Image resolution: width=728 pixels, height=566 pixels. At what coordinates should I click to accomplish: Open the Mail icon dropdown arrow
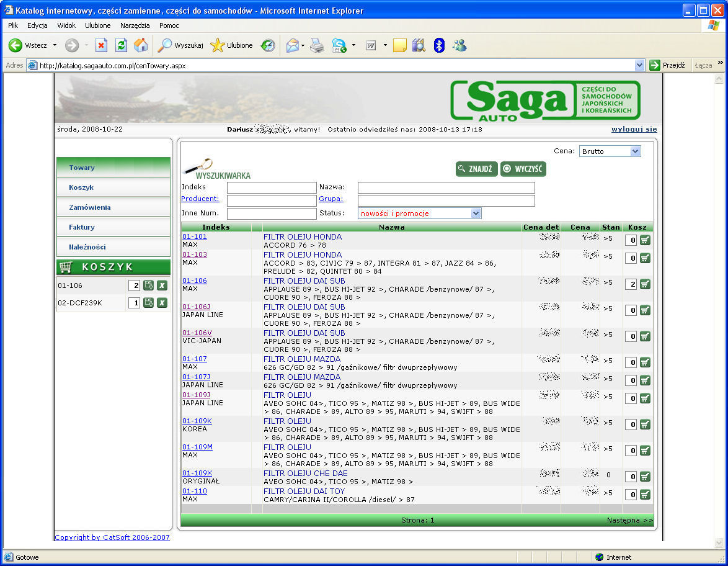click(x=303, y=45)
